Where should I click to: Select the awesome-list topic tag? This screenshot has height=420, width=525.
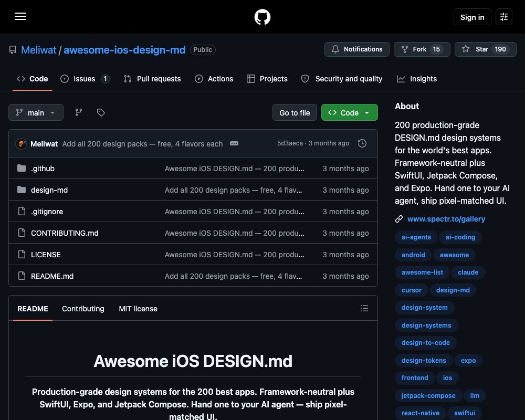coord(422,272)
